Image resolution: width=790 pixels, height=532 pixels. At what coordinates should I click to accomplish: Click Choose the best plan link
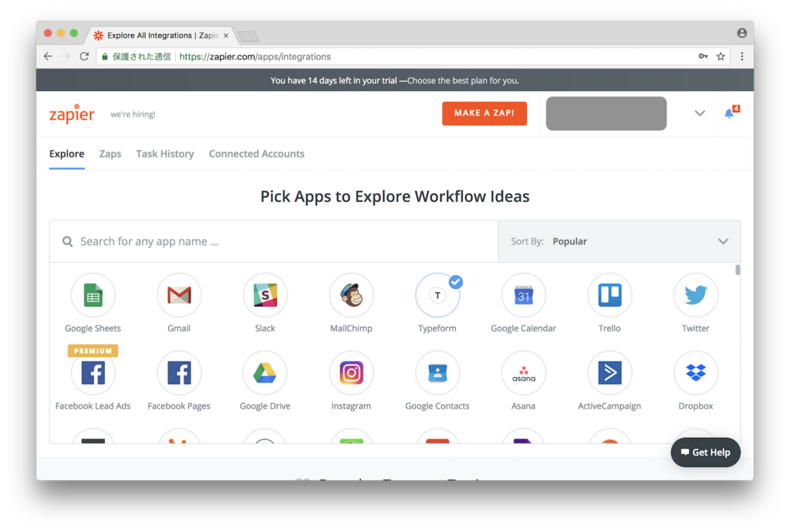[x=463, y=80]
